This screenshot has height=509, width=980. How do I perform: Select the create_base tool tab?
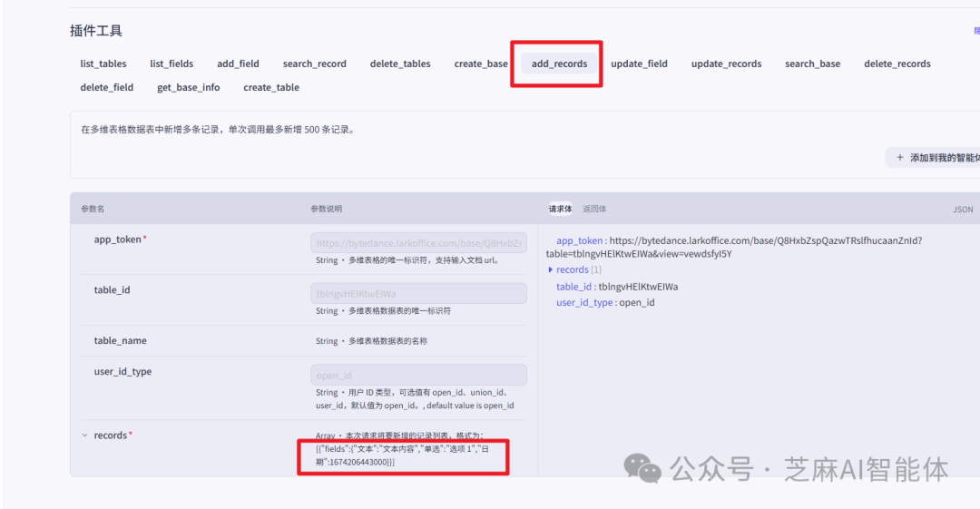point(481,64)
